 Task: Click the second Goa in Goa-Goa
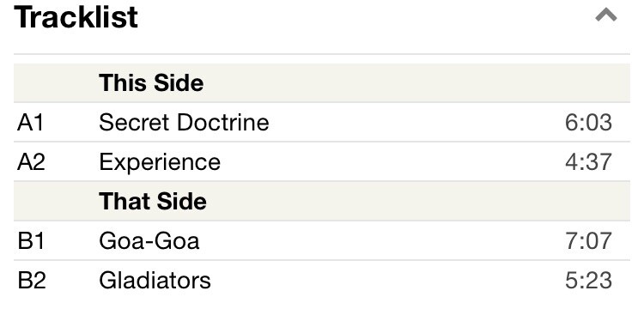178,241
